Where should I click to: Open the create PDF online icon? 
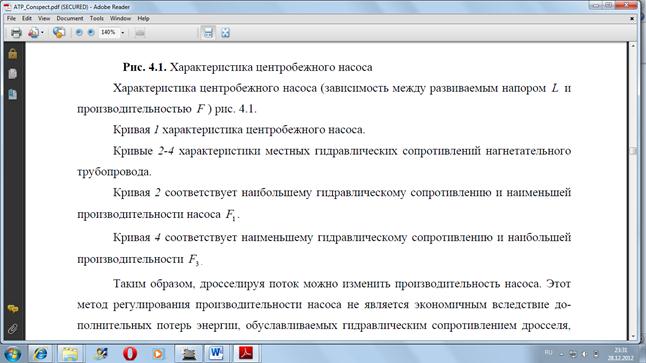click(33, 33)
